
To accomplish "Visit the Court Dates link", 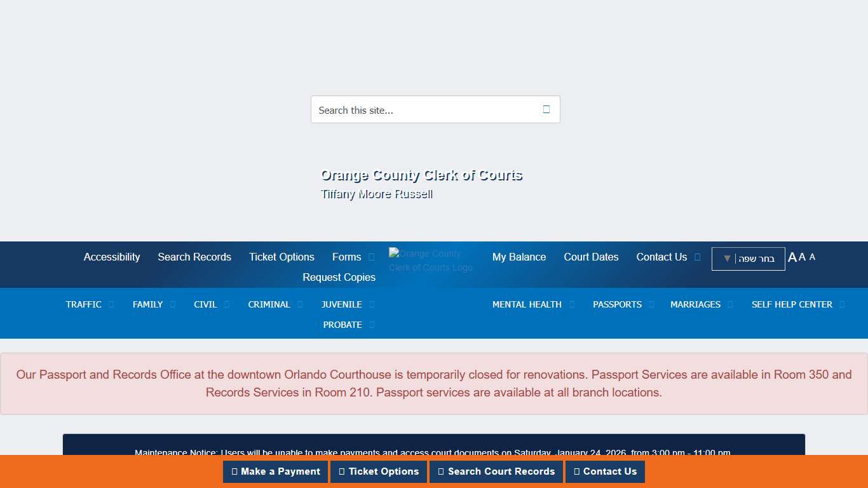I will coord(591,257).
